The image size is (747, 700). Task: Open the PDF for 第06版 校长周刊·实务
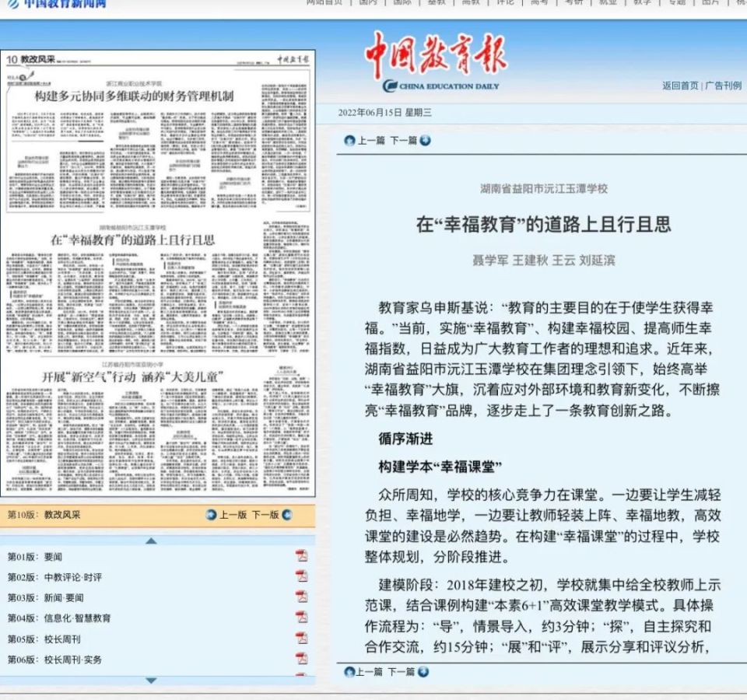click(x=301, y=657)
